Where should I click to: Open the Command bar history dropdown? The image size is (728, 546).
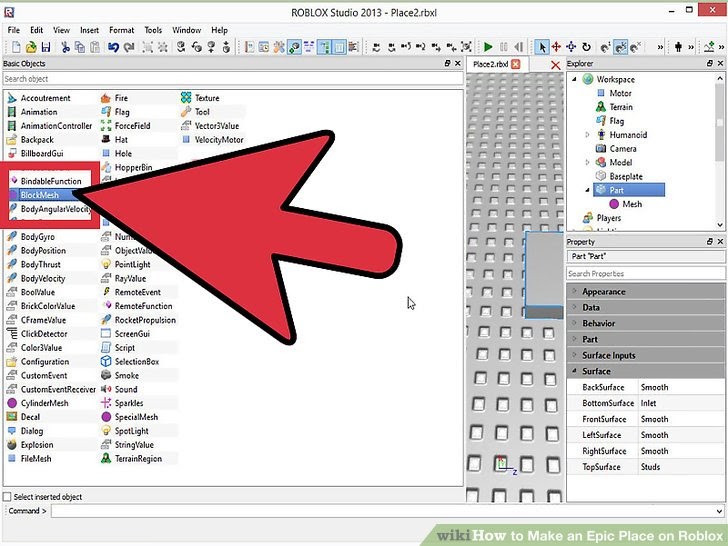pyautogui.click(x=720, y=511)
